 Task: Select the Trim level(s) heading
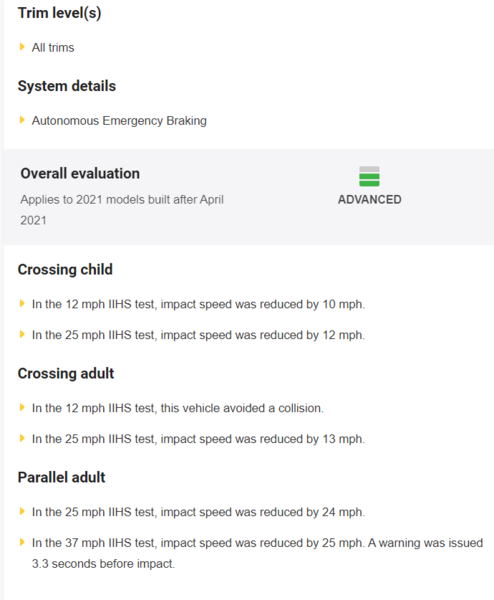(59, 13)
